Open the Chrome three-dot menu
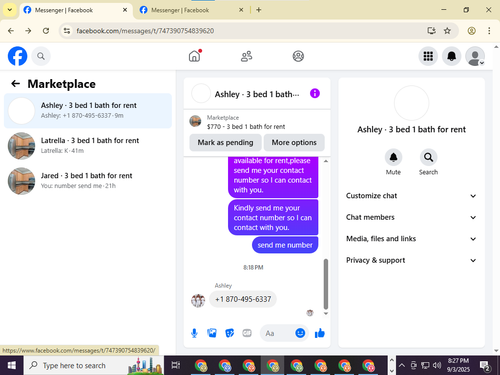 (x=489, y=31)
